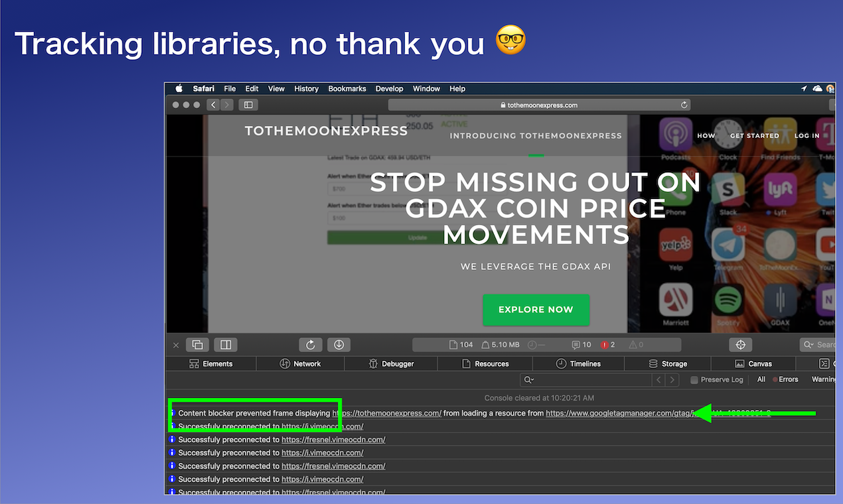The height and width of the screenshot is (504, 843).
Task: Enable the Preserve Log checkbox
Action: [694, 380]
